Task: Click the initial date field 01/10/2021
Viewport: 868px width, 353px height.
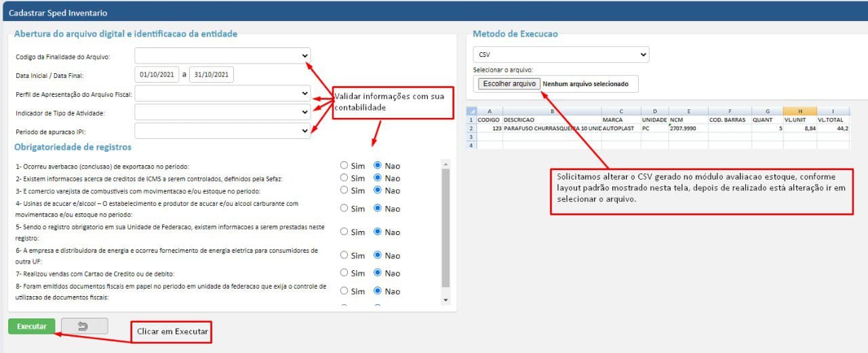Action: pos(157,74)
